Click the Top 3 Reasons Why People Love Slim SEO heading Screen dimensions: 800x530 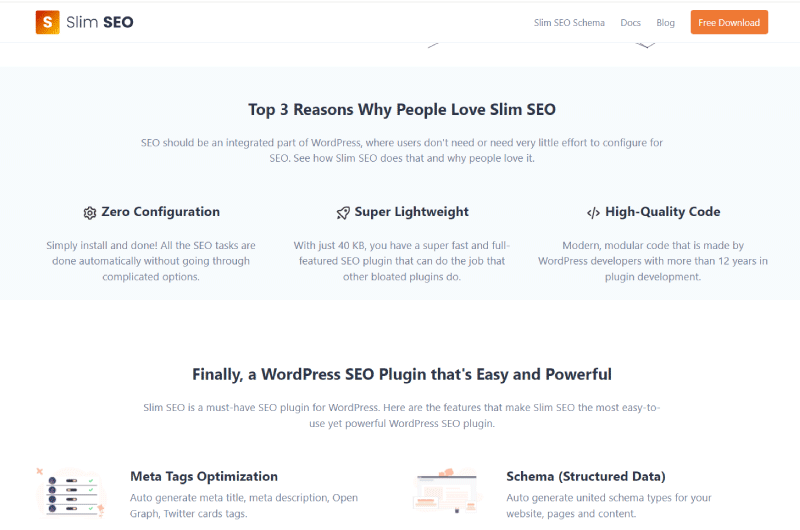402,110
